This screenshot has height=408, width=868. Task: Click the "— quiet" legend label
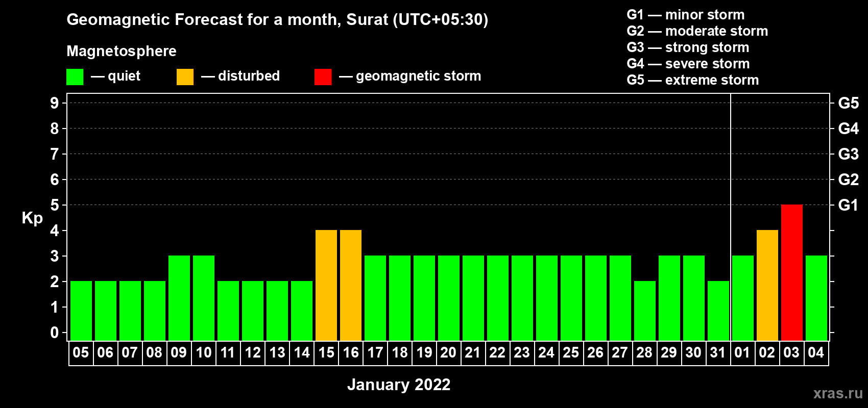115,76
